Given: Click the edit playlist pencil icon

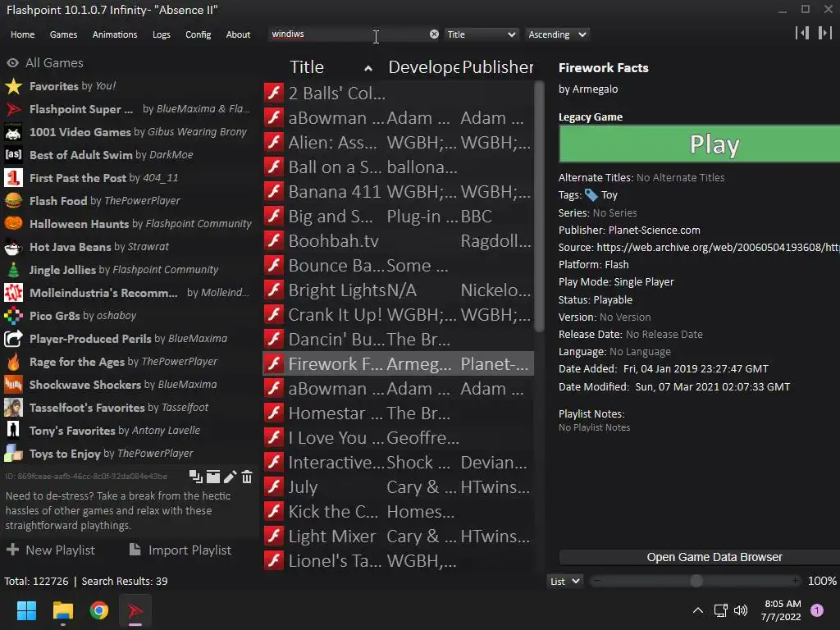Looking at the screenshot, I should pos(230,477).
